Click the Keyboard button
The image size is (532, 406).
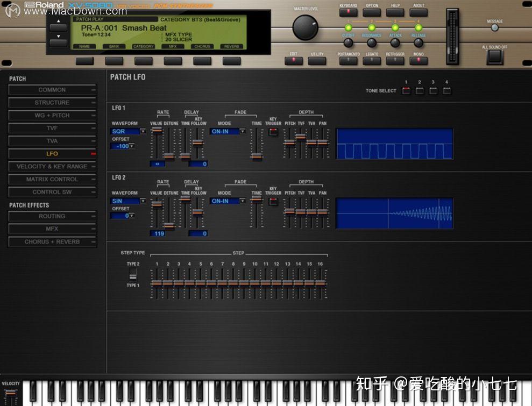coord(348,12)
